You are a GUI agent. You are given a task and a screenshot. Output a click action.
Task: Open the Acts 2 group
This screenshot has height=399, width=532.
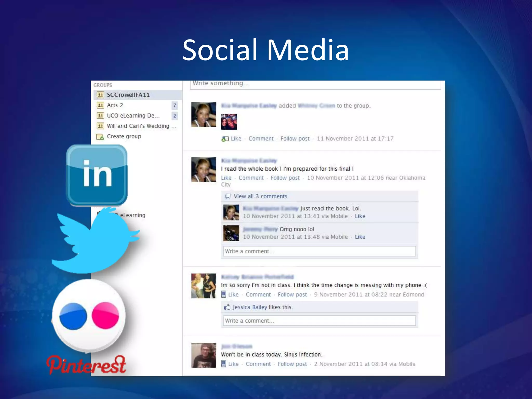115,105
